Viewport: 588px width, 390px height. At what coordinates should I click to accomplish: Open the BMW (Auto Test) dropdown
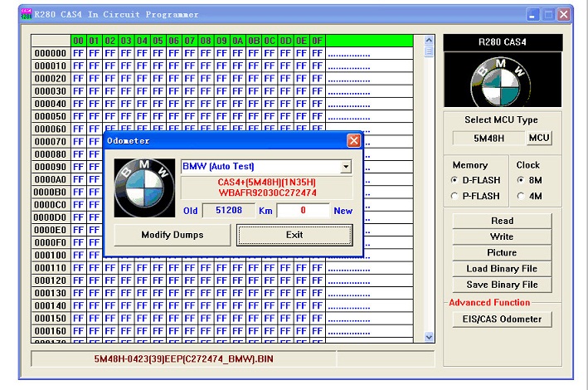(x=346, y=167)
